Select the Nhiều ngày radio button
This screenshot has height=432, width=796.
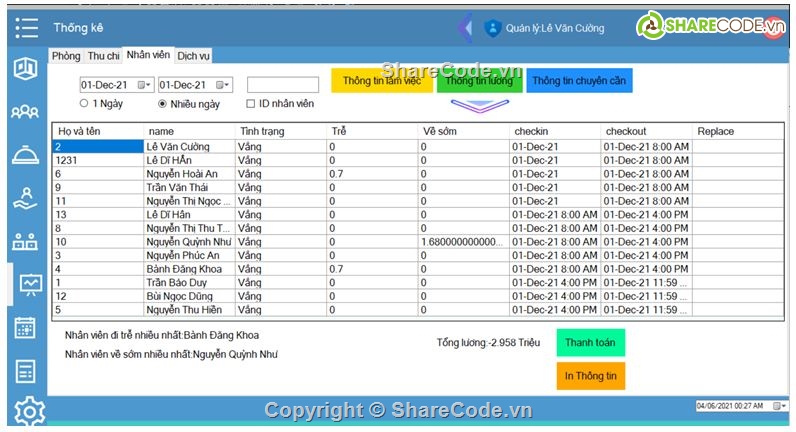point(162,104)
